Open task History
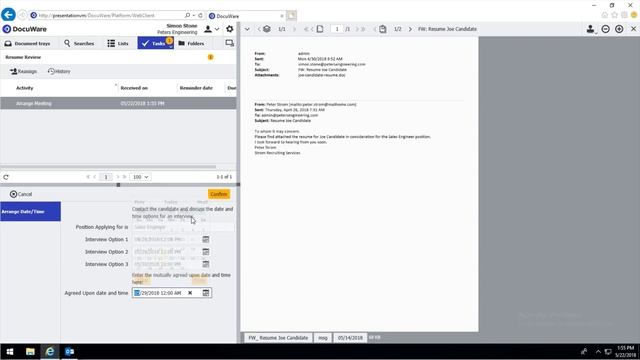This screenshot has width=640, height=360. tap(59, 71)
